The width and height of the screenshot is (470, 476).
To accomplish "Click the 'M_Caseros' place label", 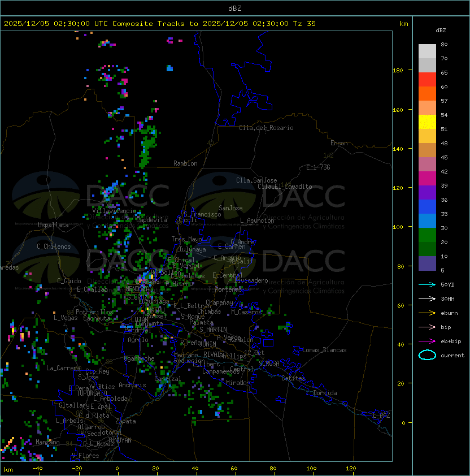I will [x=246, y=311].
